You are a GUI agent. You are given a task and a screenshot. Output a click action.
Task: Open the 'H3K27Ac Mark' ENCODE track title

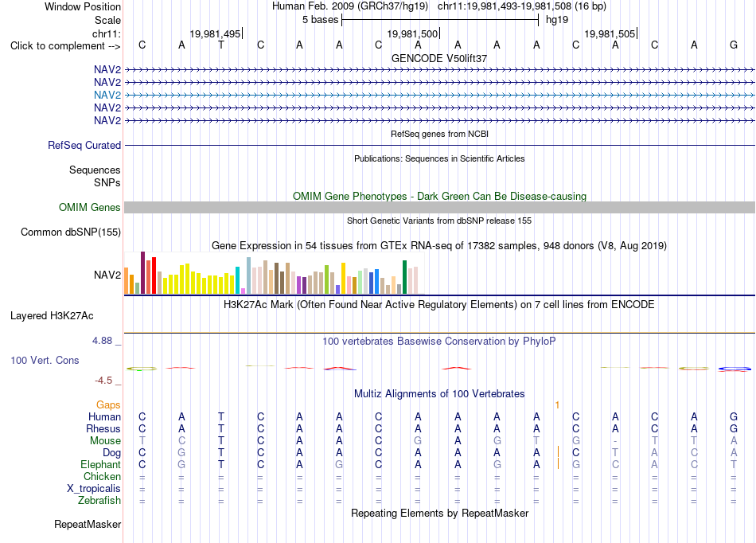pyautogui.click(x=439, y=305)
